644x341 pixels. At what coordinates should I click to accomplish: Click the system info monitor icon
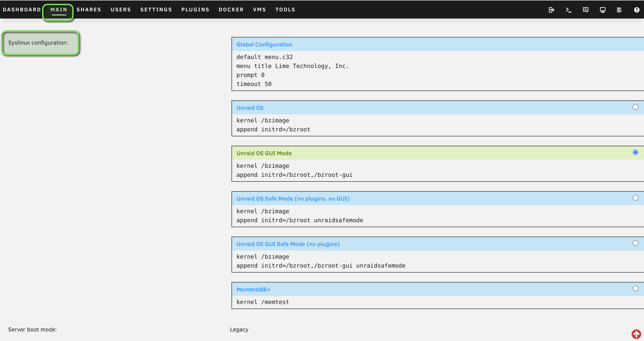(603, 10)
